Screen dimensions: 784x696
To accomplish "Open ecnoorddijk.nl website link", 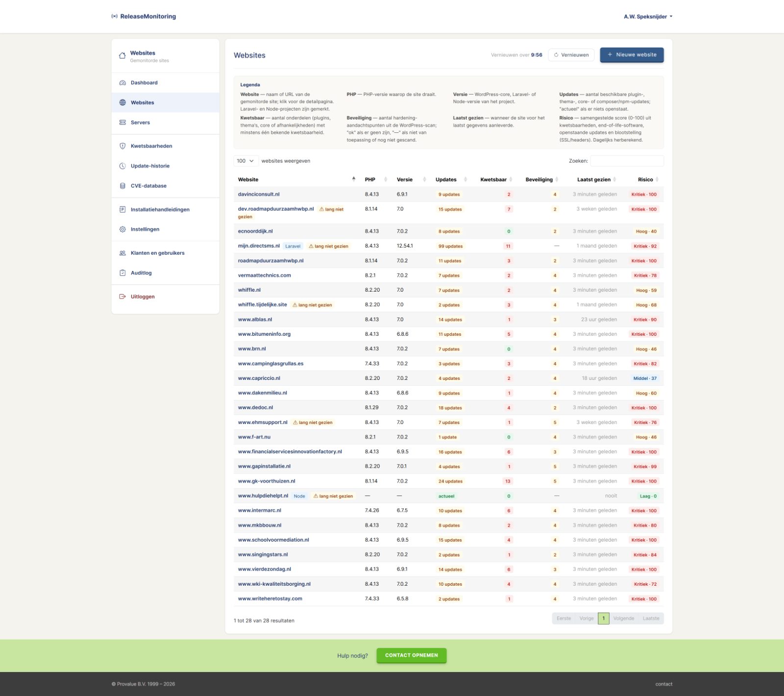I will pyautogui.click(x=255, y=231).
